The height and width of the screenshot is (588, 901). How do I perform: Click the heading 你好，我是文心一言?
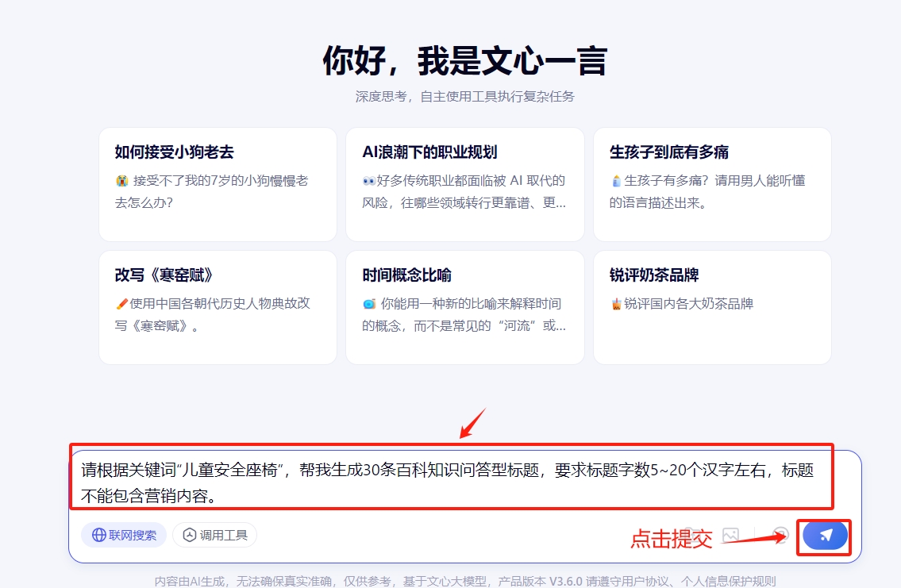click(465, 61)
